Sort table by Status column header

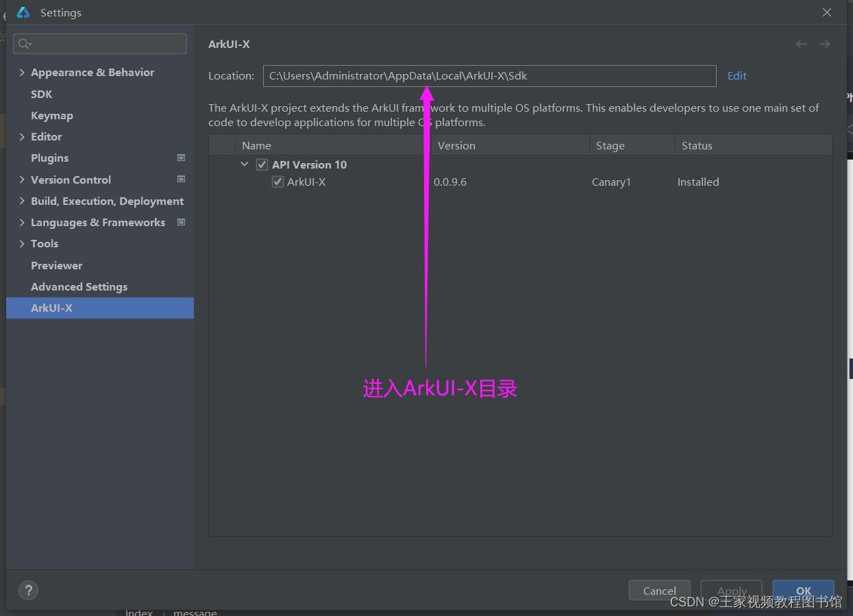pyautogui.click(x=754, y=145)
